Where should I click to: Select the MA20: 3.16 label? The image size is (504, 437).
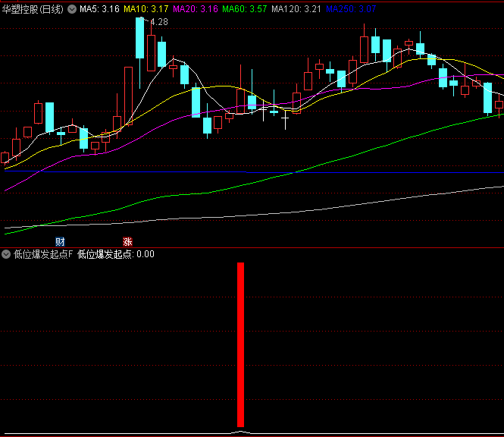(196, 9)
